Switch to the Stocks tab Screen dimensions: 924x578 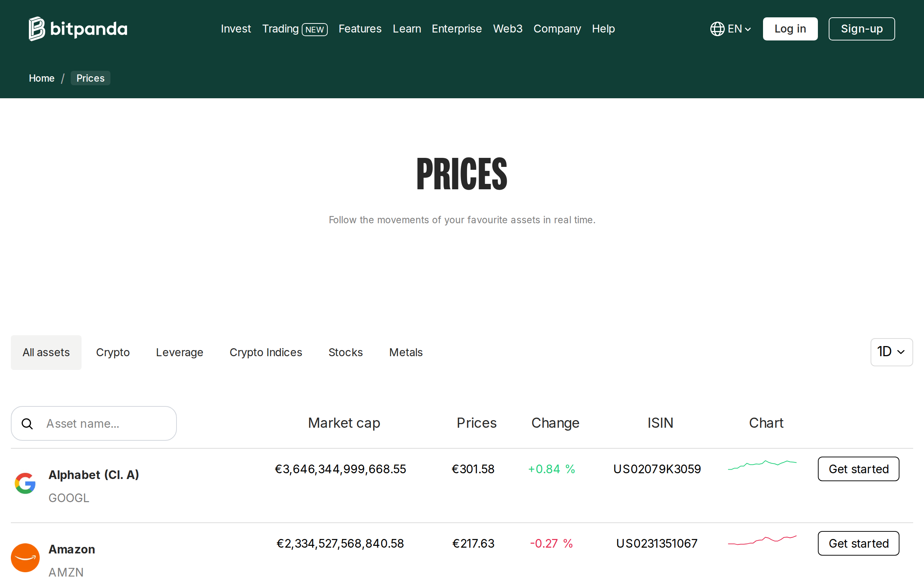click(345, 352)
